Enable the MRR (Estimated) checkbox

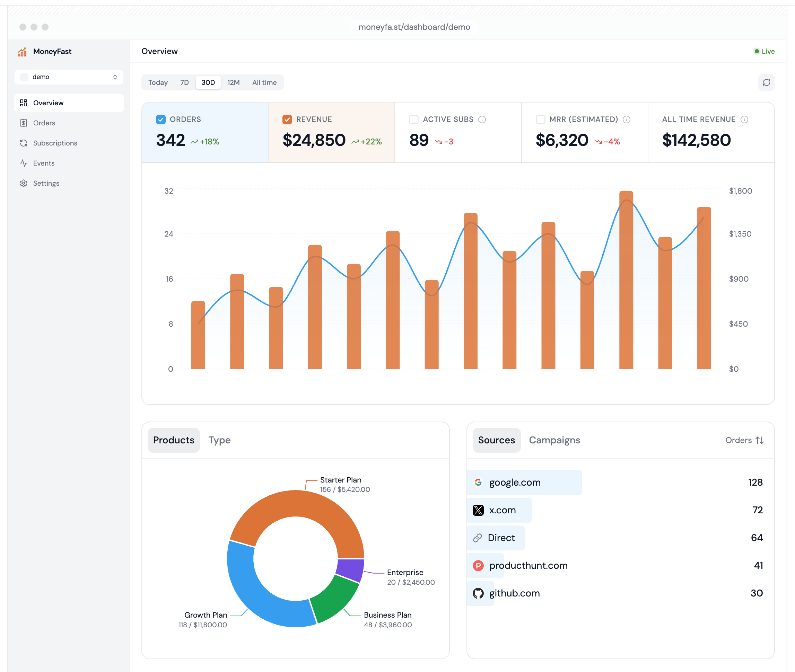point(540,120)
